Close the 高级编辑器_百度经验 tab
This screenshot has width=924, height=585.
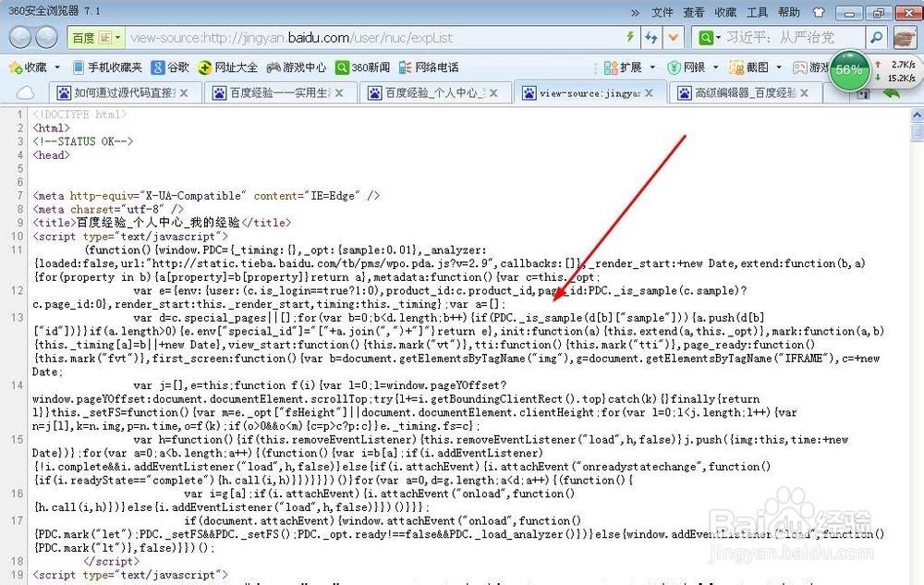pos(804,93)
